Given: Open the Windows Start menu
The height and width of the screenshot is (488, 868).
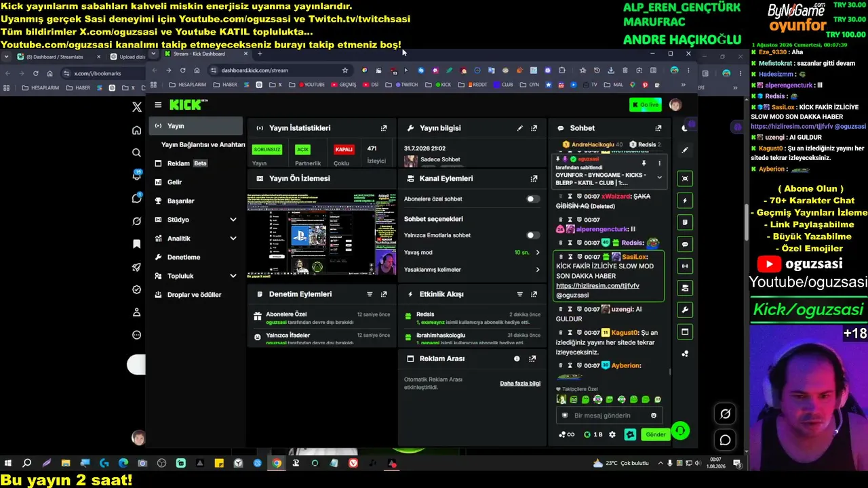Looking at the screenshot, I should pos(8,464).
